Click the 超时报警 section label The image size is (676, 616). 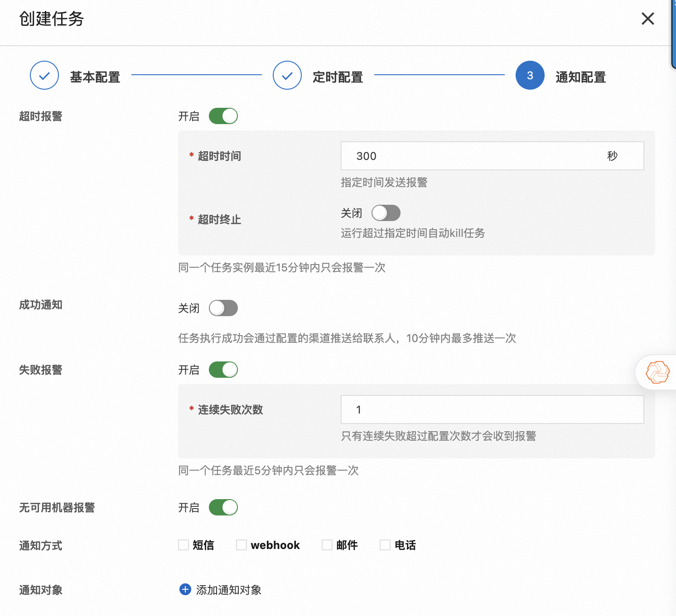[41, 116]
